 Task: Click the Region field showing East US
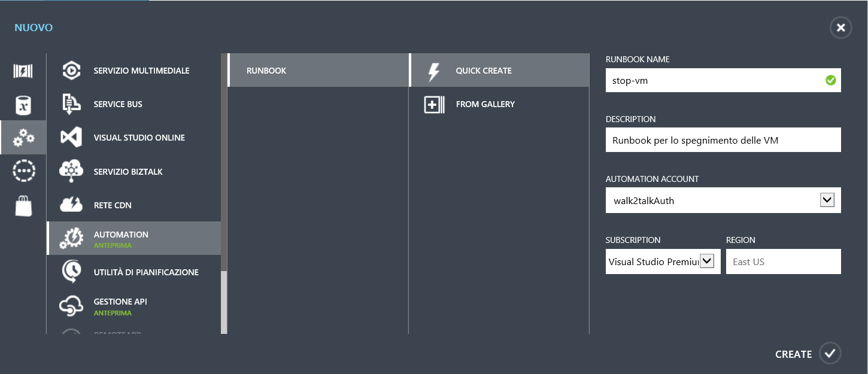point(784,262)
